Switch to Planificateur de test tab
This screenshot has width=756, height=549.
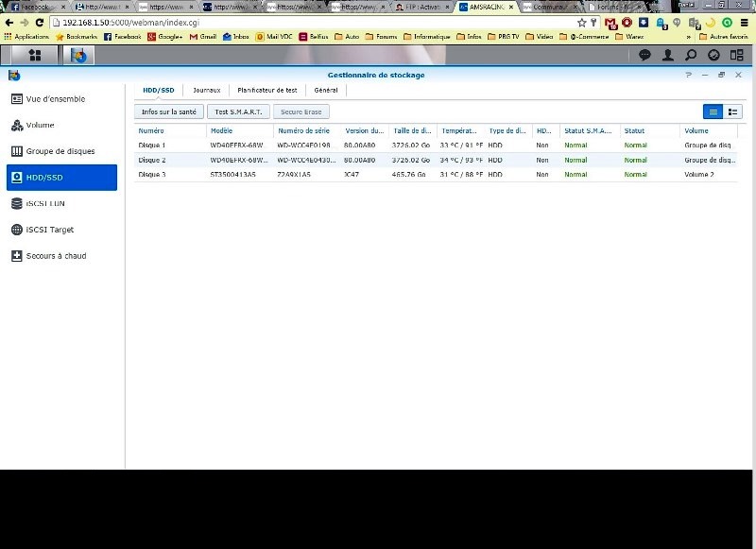click(267, 90)
